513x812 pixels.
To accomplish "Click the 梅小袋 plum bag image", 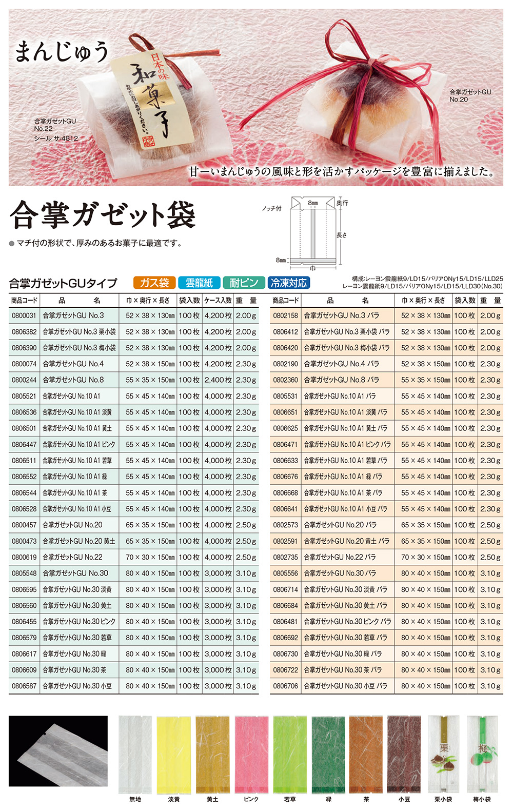I will click(x=482, y=754).
